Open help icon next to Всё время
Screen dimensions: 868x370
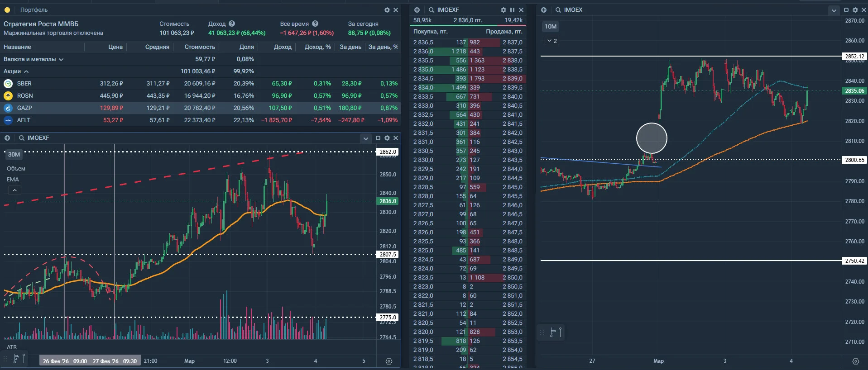click(x=315, y=24)
